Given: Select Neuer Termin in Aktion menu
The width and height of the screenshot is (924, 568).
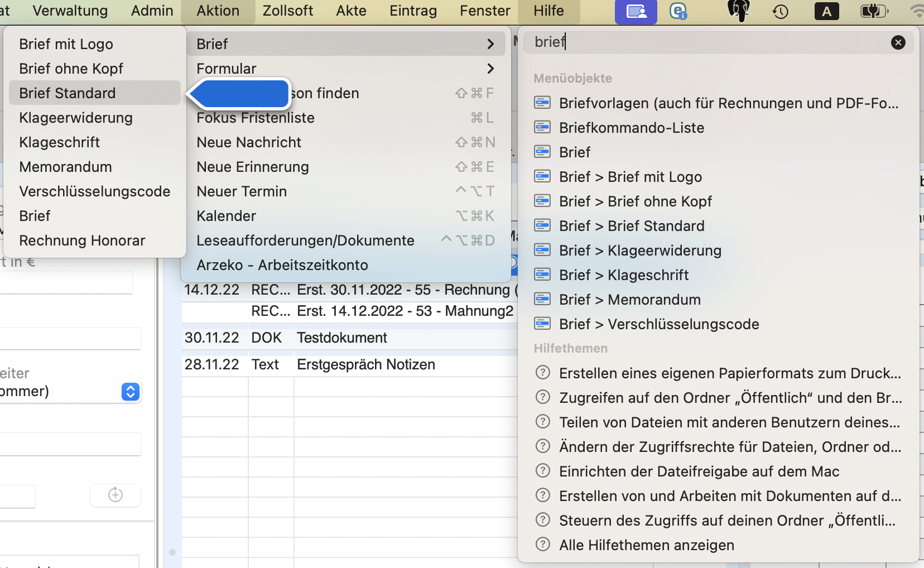Looking at the screenshot, I should click(345, 191).
